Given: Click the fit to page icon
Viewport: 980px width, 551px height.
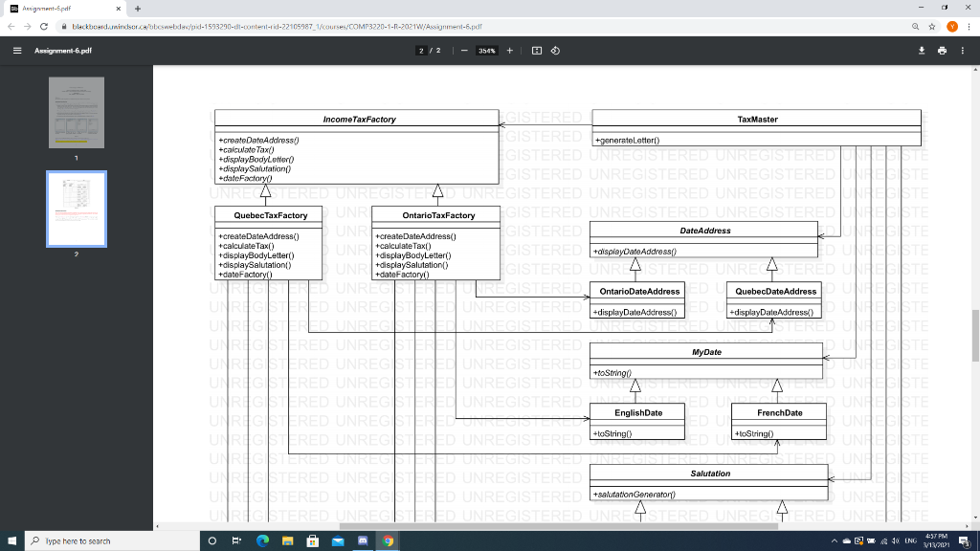Looking at the screenshot, I should [x=536, y=51].
